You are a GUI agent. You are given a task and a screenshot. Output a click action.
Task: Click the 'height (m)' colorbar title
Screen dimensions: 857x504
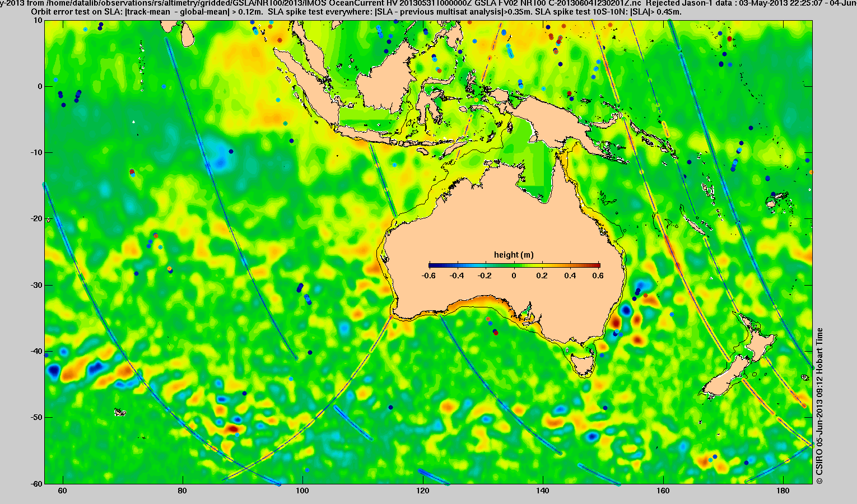(514, 255)
